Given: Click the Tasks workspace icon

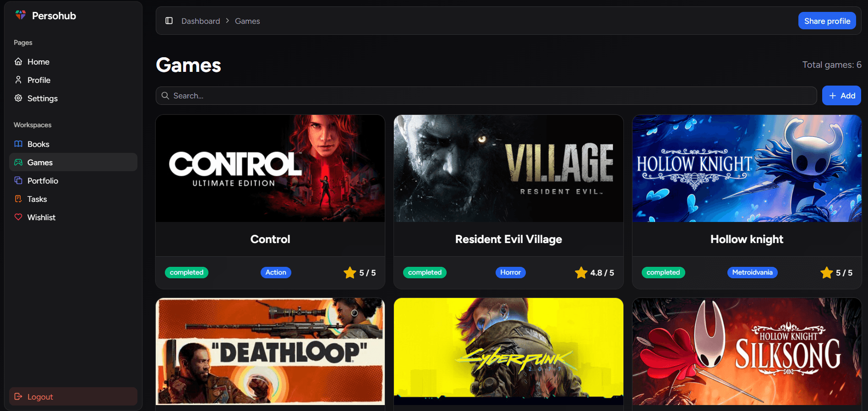Looking at the screenshot, I should [18, 199].
